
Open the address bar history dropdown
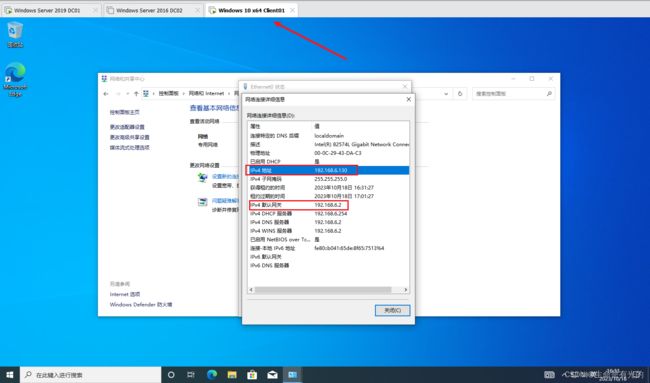(x=446, y=94)
